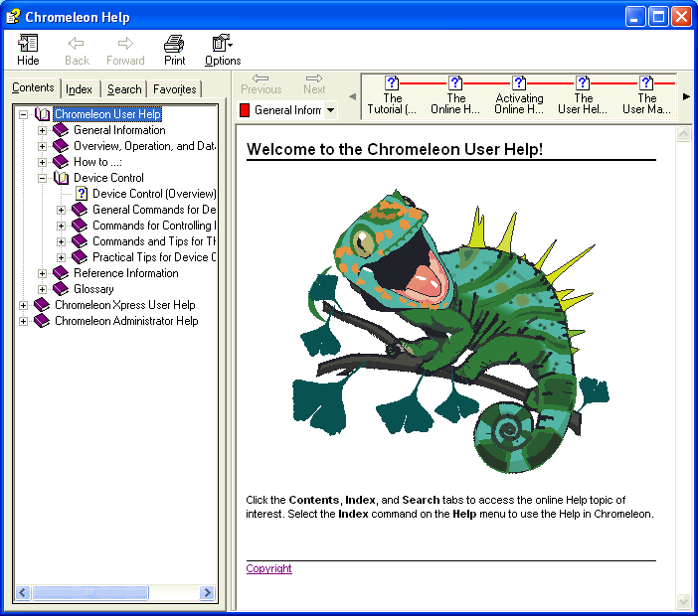The image size is (698, 616).
Task: Expand Commands and Tips node
Action: (x=61, y=242)
